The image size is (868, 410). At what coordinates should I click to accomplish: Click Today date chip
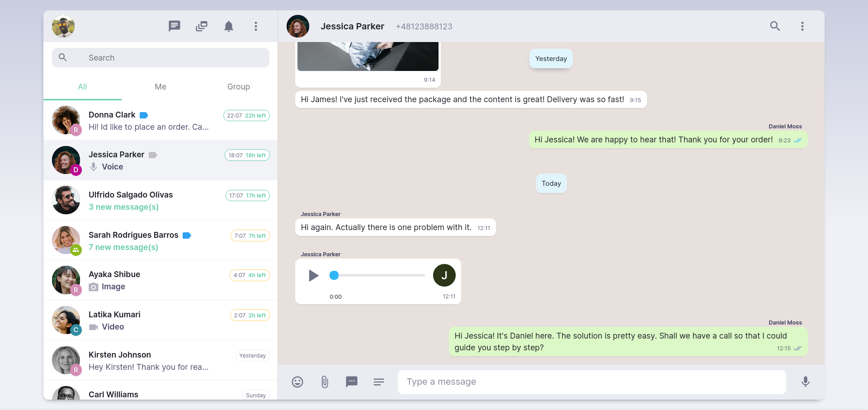(552, 184)
